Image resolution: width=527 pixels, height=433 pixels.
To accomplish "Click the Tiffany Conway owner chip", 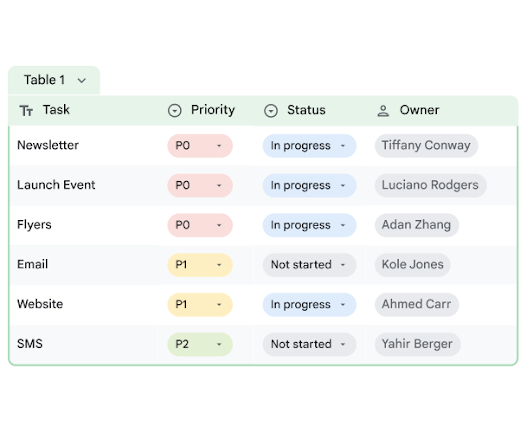I will (426, 146).
